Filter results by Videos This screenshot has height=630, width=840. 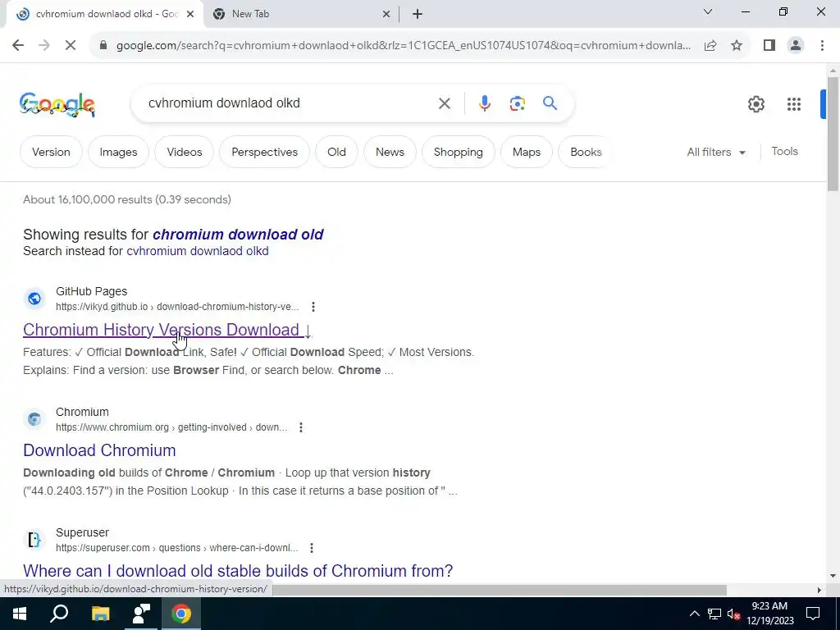185,152
